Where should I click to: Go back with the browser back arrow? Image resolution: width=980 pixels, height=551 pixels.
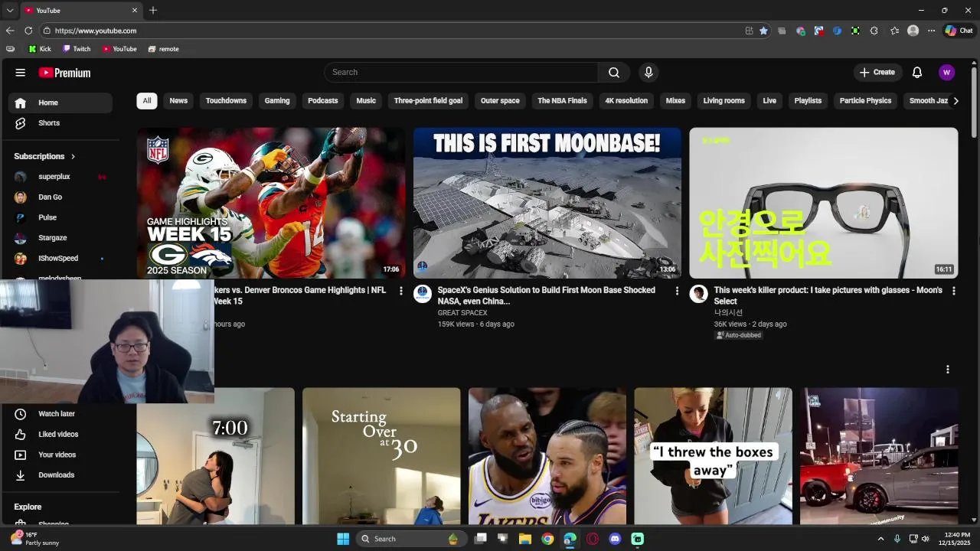click(x=10, y=31)
